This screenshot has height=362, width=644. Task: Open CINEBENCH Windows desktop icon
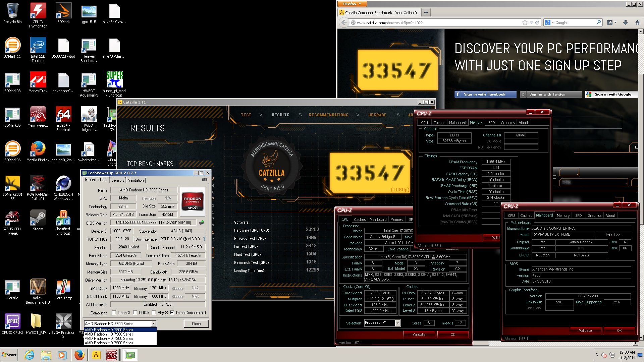[63, 187]
